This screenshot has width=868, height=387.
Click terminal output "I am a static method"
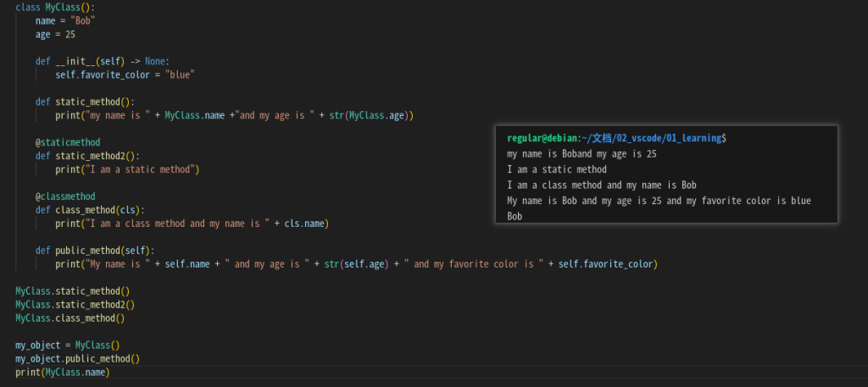click(x=556, y=169)
